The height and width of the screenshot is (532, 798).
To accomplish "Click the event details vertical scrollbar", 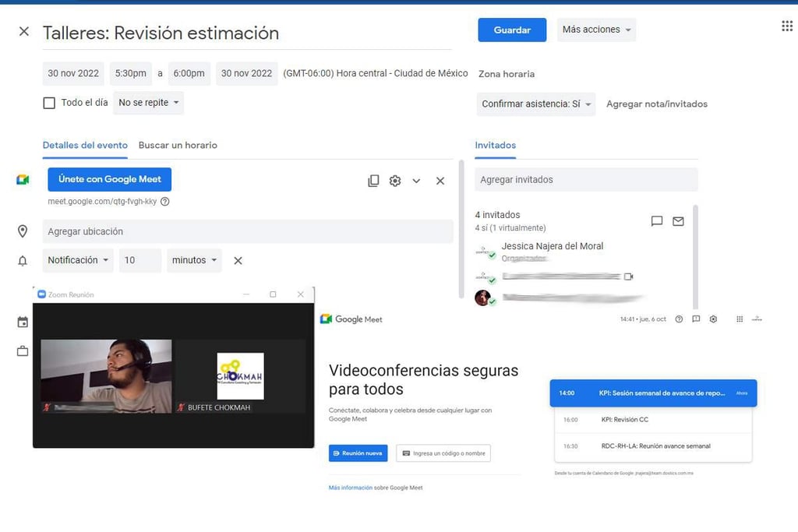I will click(x=461, y=229).
